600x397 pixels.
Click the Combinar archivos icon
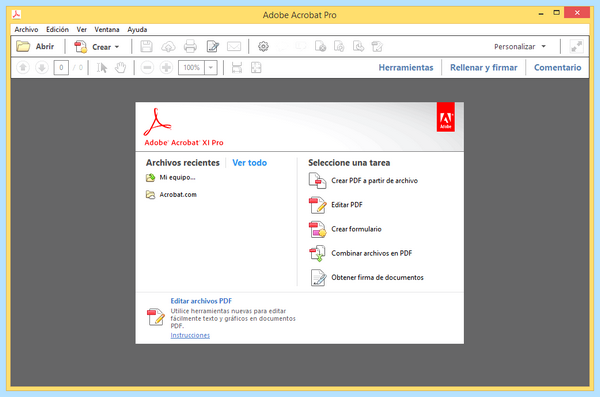click(318, 253)
